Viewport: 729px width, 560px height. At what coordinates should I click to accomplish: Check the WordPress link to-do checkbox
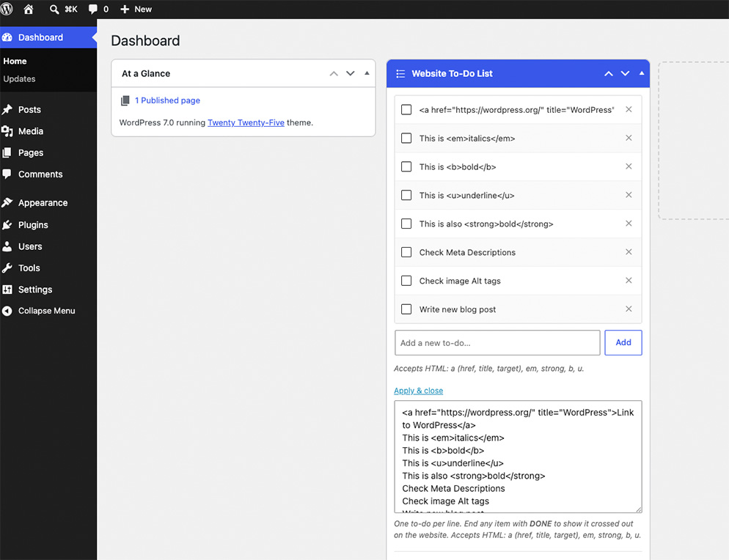point(406,110)
